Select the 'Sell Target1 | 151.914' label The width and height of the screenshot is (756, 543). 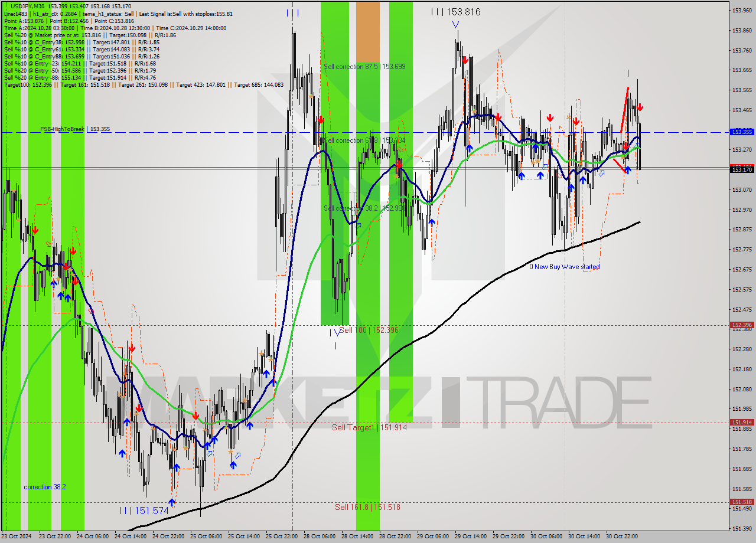369,427
